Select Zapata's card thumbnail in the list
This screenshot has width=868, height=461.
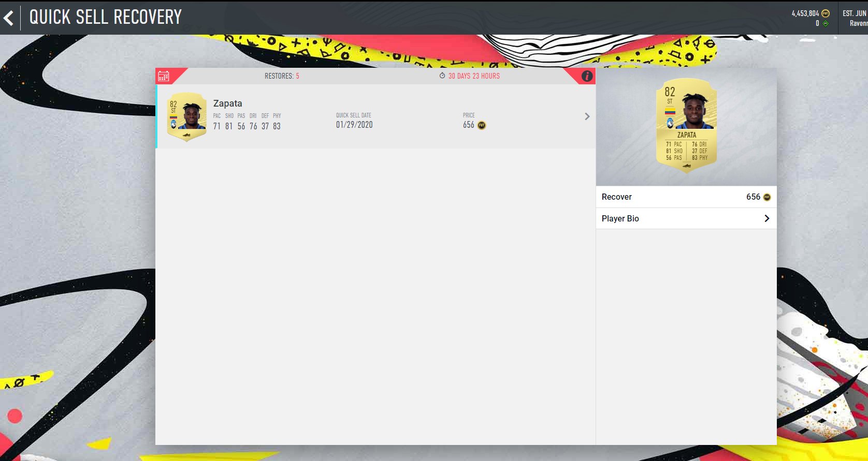(186, 117)
